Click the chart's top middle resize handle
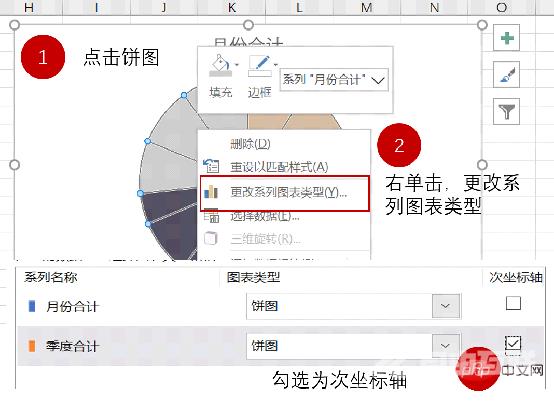Image resolution: width=554 pixels, height=403 pixels. [248, 25]
